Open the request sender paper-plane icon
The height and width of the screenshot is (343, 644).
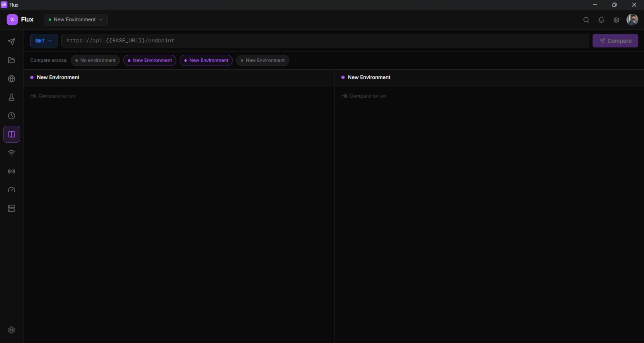11,42
